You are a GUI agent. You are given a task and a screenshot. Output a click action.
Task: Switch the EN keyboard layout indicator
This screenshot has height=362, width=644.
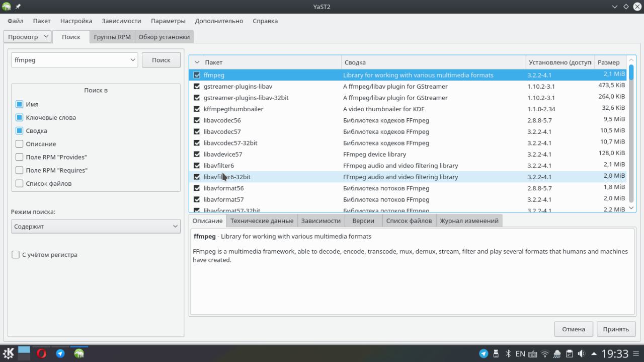point(520,353)
